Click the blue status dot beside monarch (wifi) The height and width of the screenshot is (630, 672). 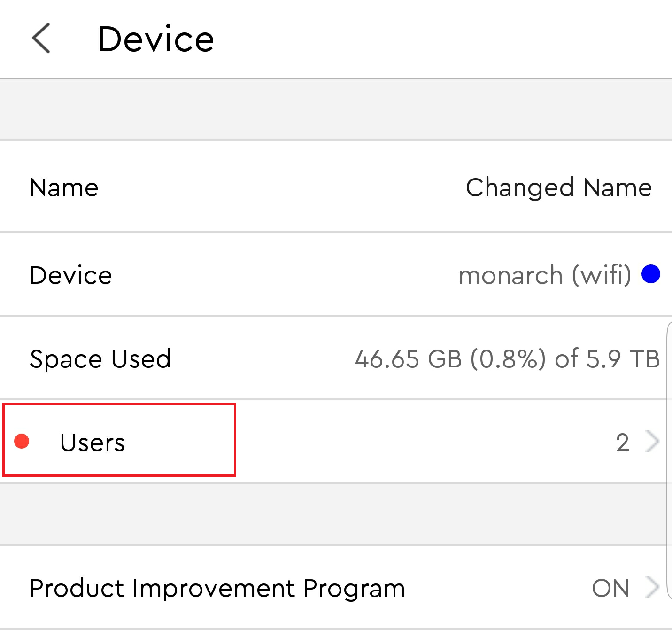pos(651,274)
